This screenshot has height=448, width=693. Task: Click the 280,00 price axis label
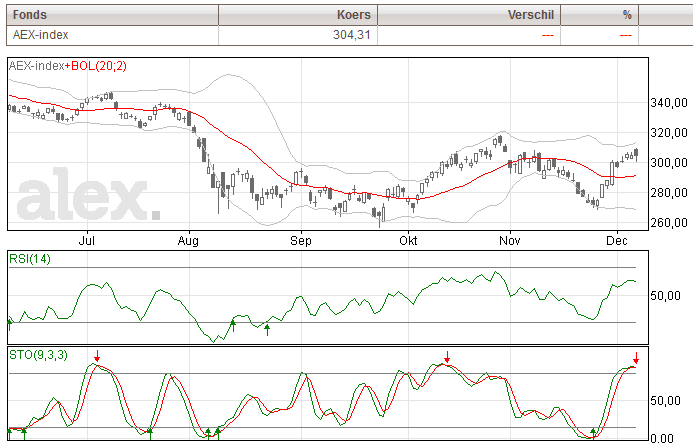click(x=669, y=193)
